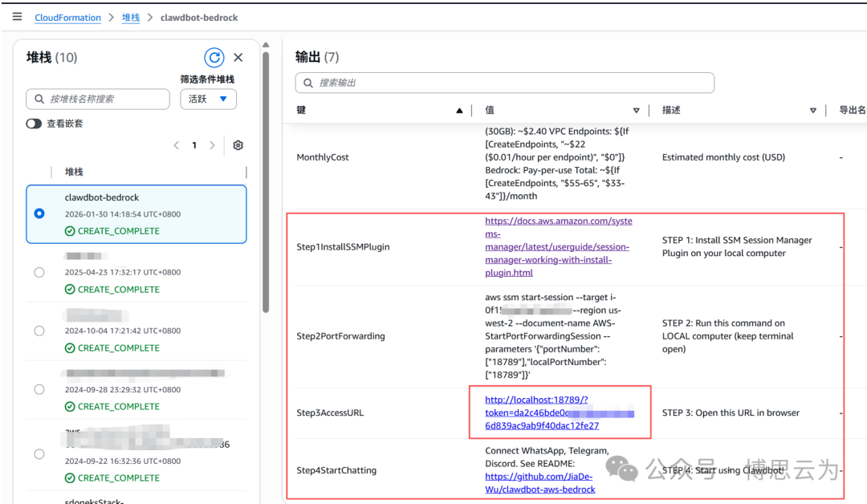Open the localhost:18789 access URL link
This screenshot has width=867, height=504.
pos(559,413)
